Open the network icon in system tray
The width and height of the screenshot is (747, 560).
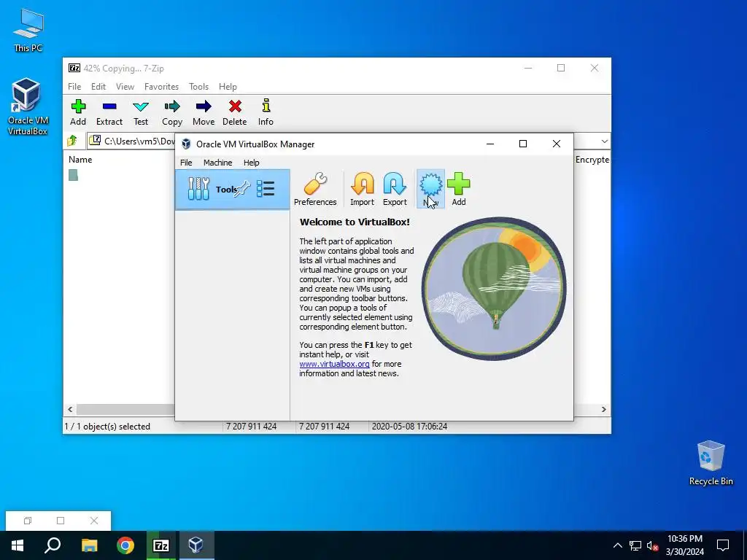pos(635,545)
